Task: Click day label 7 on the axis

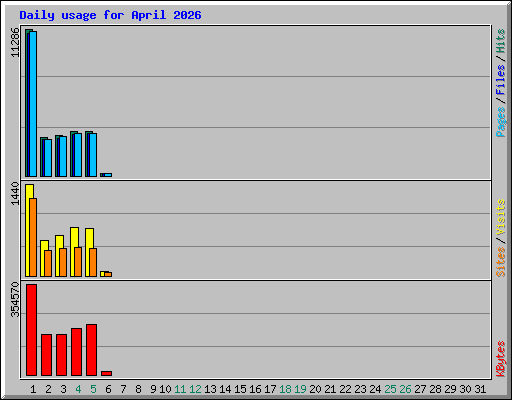Action: coord(123,389)
